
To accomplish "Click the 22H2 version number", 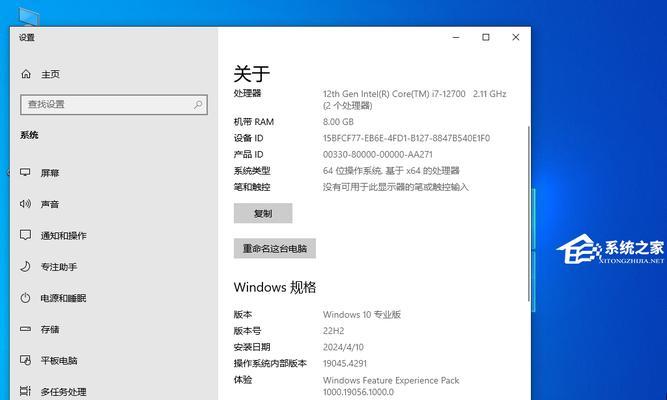I will click(334, 331).
